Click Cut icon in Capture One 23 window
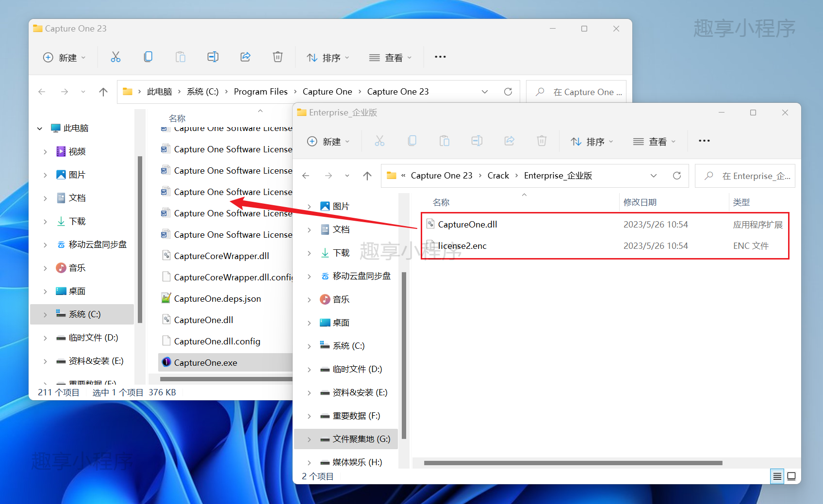This screenshot has height=504, width=823. (115, 57)
